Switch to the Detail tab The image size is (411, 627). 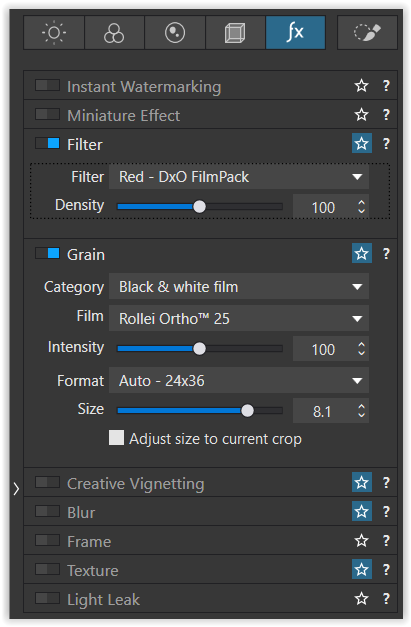pyautogui.click(x=175, y=33)
